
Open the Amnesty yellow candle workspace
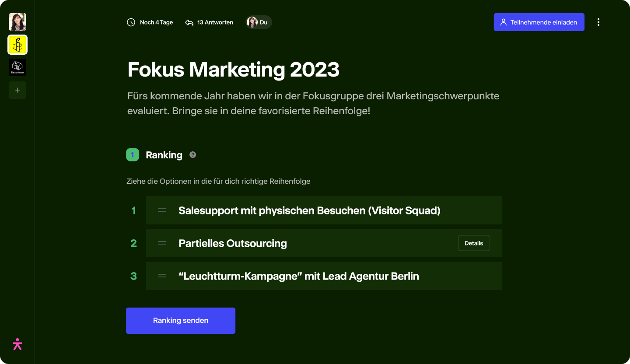(x=17, y=45)
